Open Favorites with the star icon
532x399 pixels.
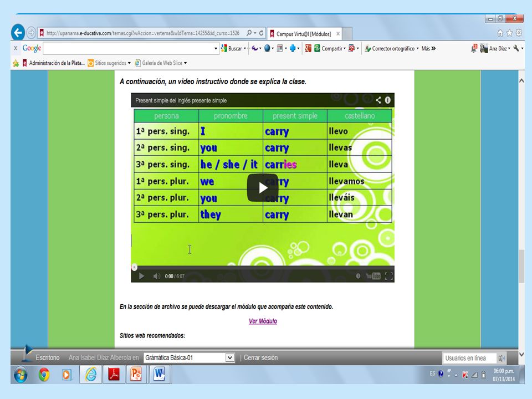point(509,33)
